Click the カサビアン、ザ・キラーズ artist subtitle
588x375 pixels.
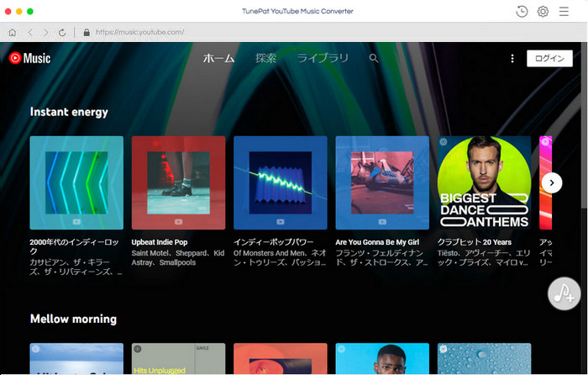click(x=76, y=267)
